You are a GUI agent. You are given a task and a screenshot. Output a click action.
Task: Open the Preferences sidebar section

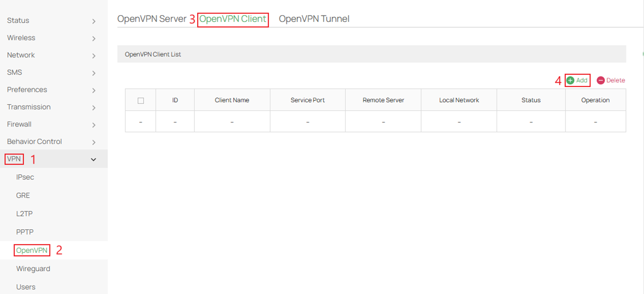(27, 89)
